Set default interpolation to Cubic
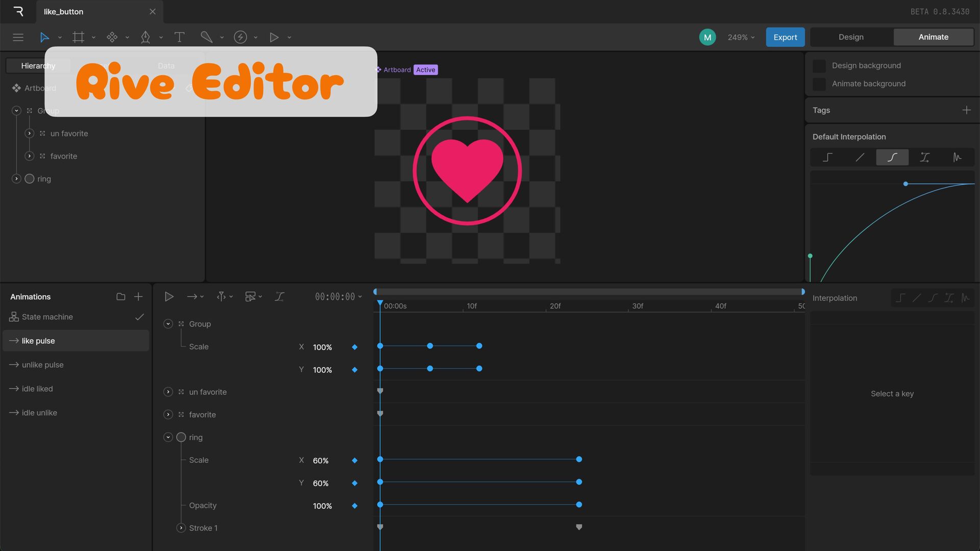 (x=892, y=158)
